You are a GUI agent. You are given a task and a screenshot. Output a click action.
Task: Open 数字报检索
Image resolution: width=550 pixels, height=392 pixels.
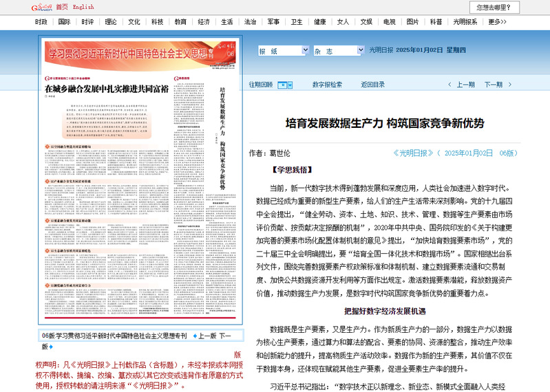pyautogui.click(x=327, y=85)
